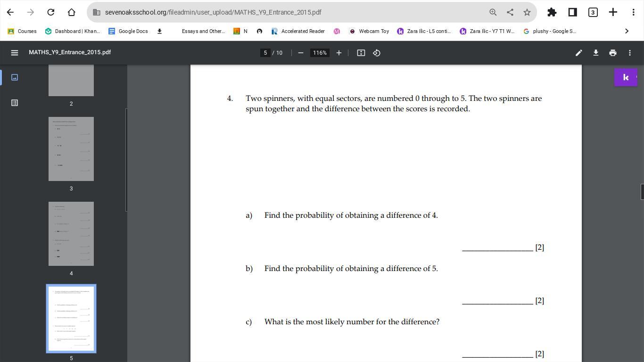The height and width of the screenshot is (362, 644).
Task: Select page 3 thumbnail
Action: pos(71,149)
